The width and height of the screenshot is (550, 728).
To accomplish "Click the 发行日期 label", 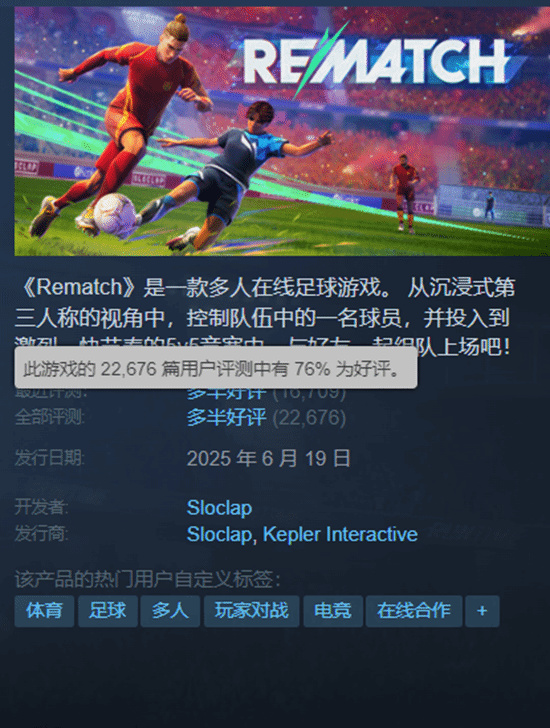I will click(x=50, y=458).
